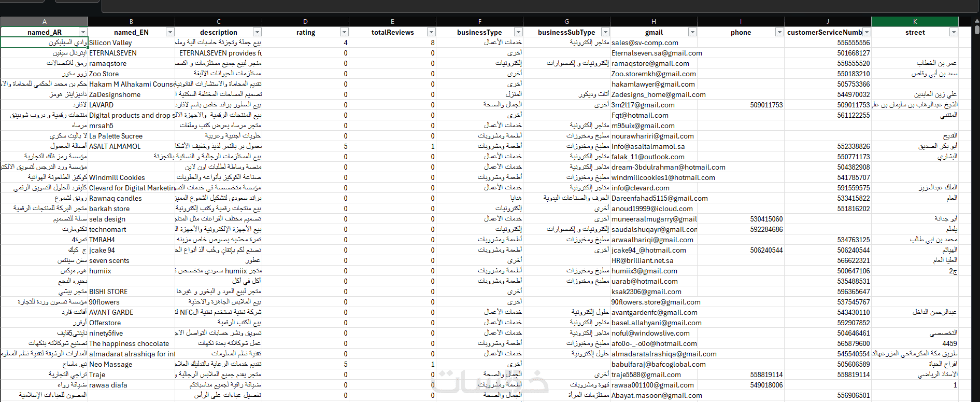Select the hakamlawyer@gmail.com email cell
Image resolution: width=980 pixels, height=402 pixels.
[x=654, y=84]
